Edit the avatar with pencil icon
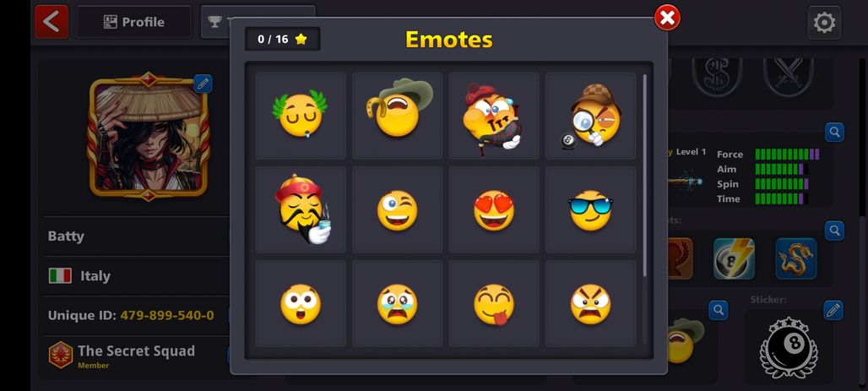The height and width of the screenshot is (391, 868). tap(203, 84)
